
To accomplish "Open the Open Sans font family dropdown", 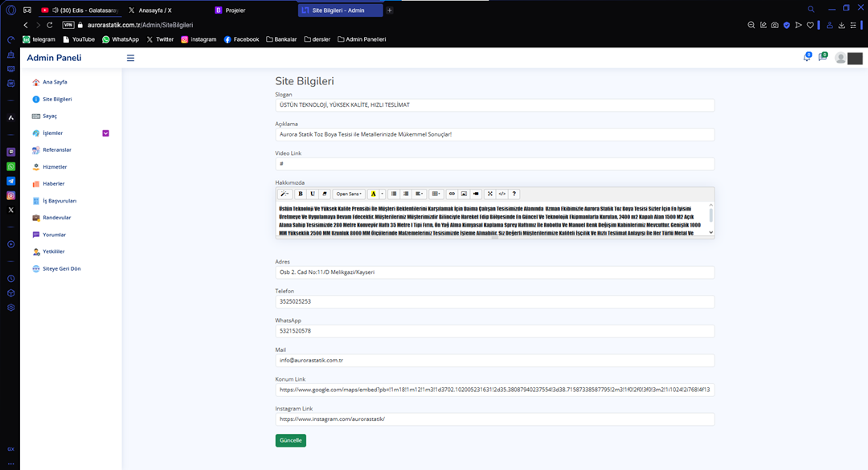I will coord(349,194).
